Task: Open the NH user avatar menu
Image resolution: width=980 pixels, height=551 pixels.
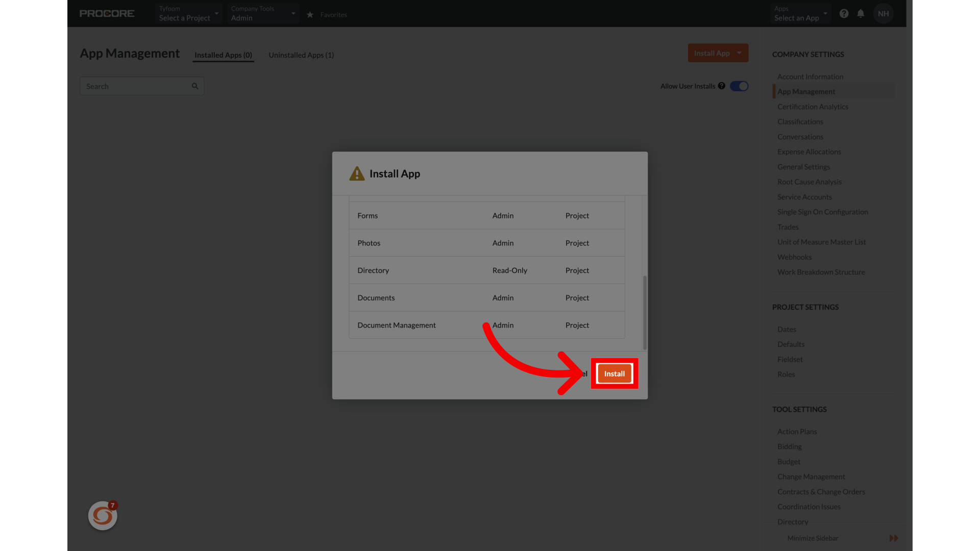Action: (884, 14)
